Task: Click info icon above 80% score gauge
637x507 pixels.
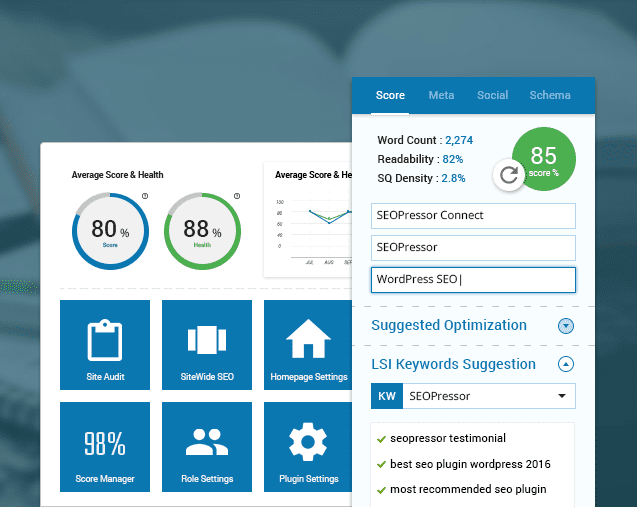Action: click(x=145, y=196)
